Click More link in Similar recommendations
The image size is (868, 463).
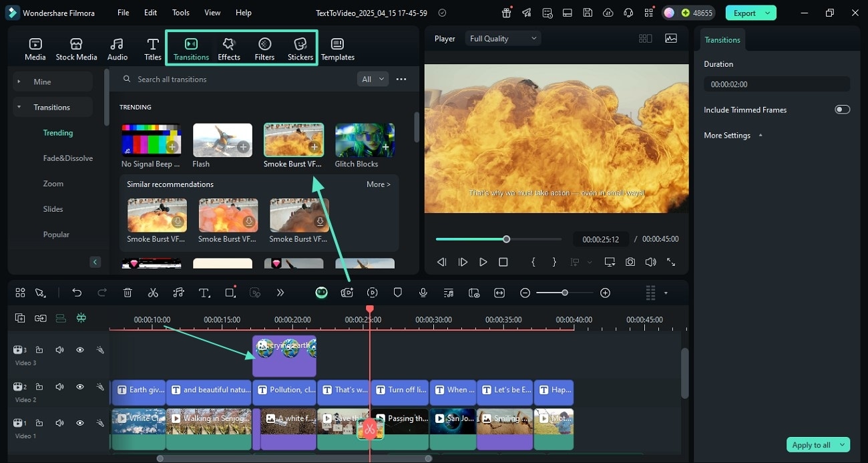[379, 184]
